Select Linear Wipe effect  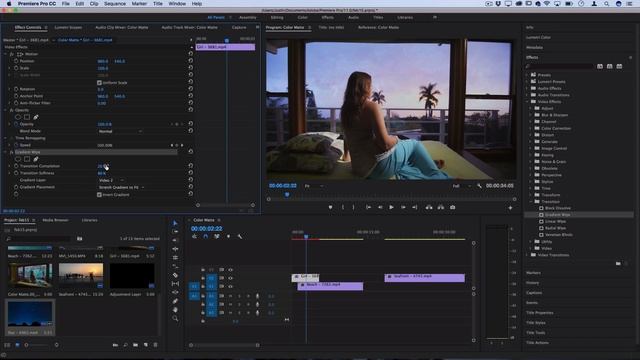point(555,222)
